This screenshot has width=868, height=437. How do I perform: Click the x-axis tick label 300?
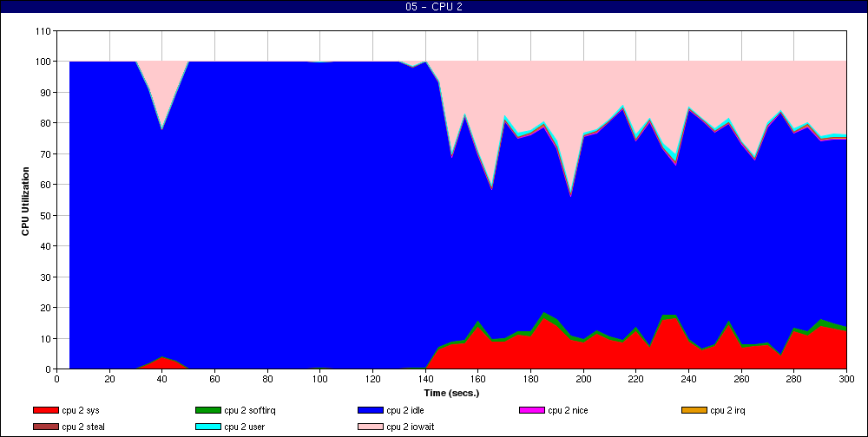(x=846, y=379)
